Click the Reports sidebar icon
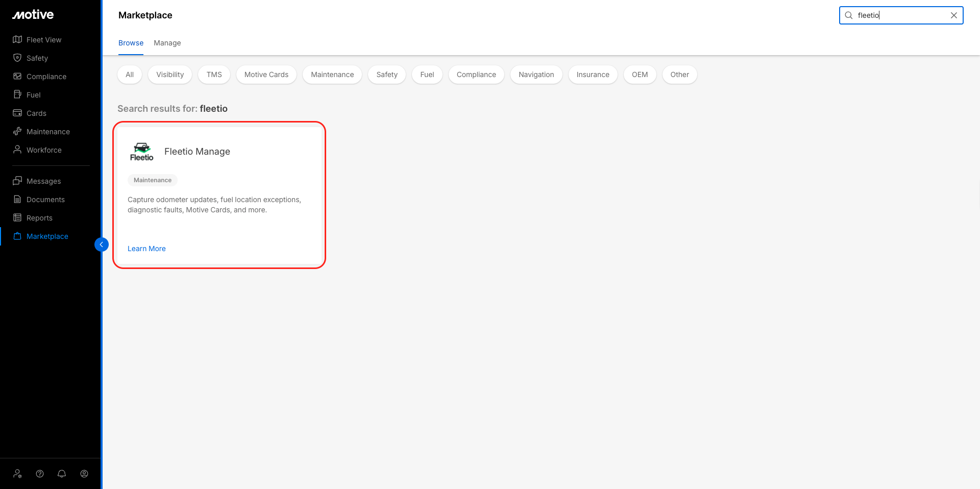 17,217
